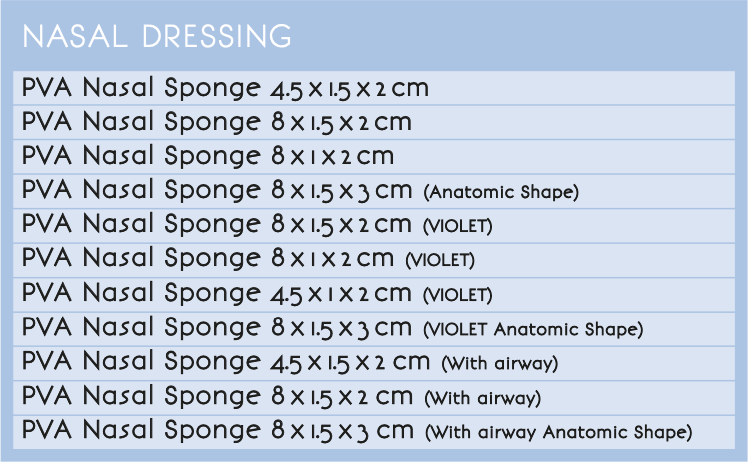This screenshot has height=464, width=752.
Task: Click the "(With airway Anatomic Shape)" label text
Action: [558, 433]
